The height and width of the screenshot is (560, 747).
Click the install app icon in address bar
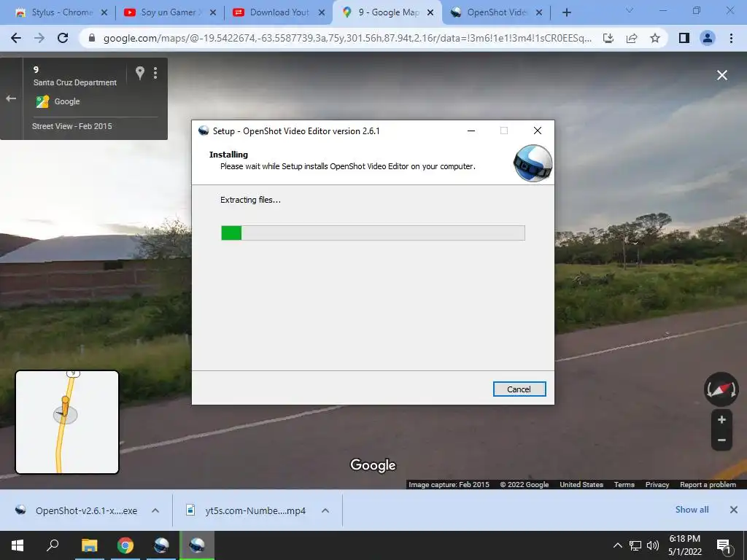point(608,38)
